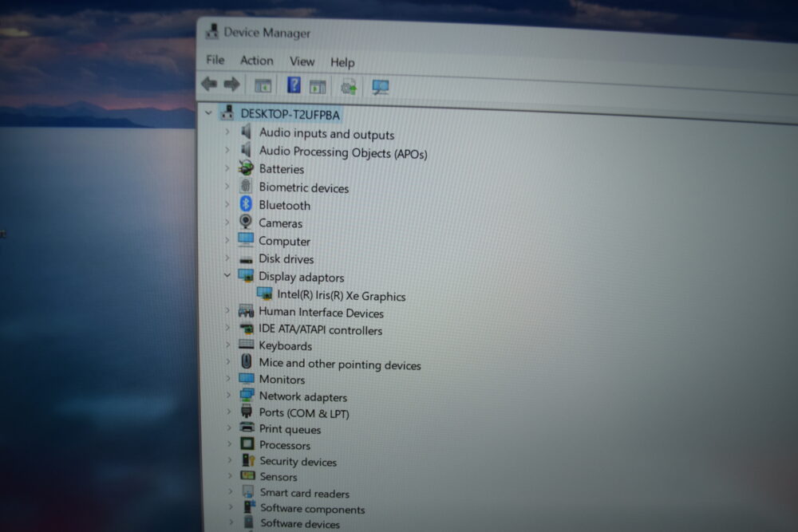Viewport: 798px width, 532px height.
Task: Expand the Network adapters node arrow
Action: click(x=228, y=395)
